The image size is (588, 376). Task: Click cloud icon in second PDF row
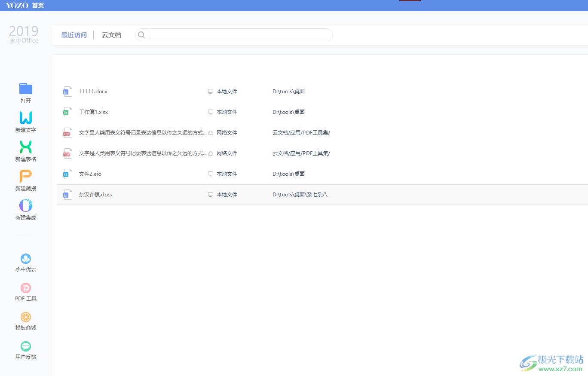(x=211, y=153)
